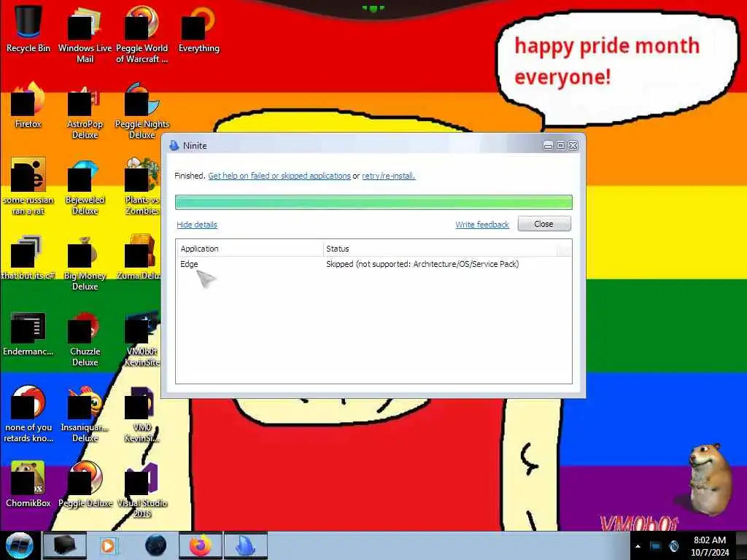Screen dimensions: 747x560
Task: Open the taskbar clock and date
Action: tap(710, 546)
